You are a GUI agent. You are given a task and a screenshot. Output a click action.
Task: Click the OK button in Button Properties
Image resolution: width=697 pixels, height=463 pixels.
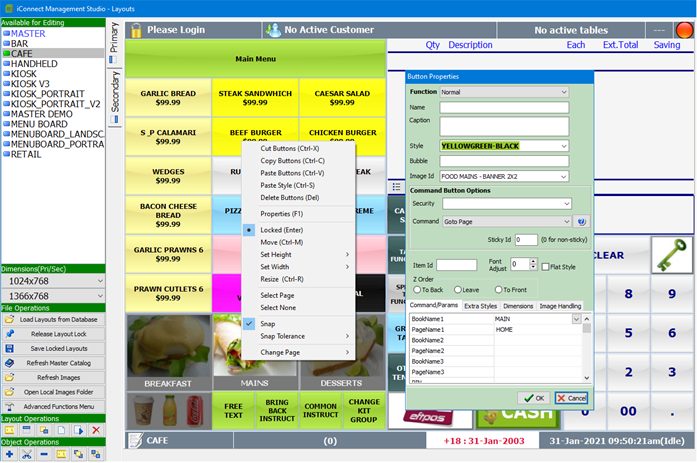pos(534,398)
